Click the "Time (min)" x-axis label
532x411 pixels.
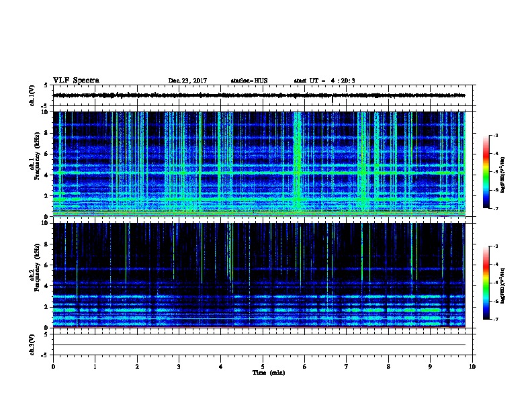coord(269,373)
